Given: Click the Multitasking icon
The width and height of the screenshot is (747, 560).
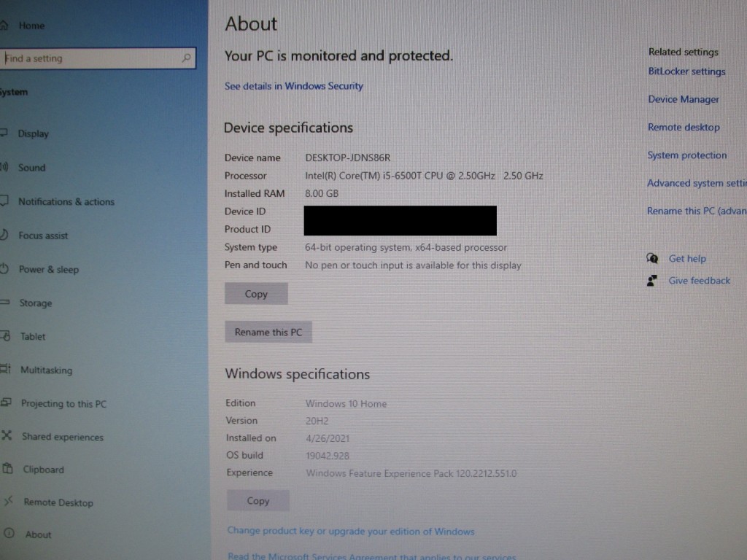Looking at the screenshot, I should (x=5, y=369).
